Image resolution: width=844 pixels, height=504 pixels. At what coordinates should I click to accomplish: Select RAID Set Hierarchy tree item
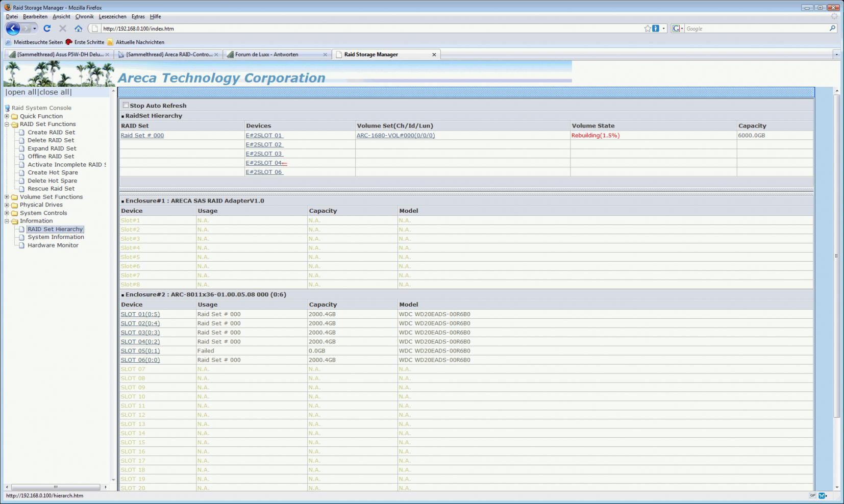(55, 229)
